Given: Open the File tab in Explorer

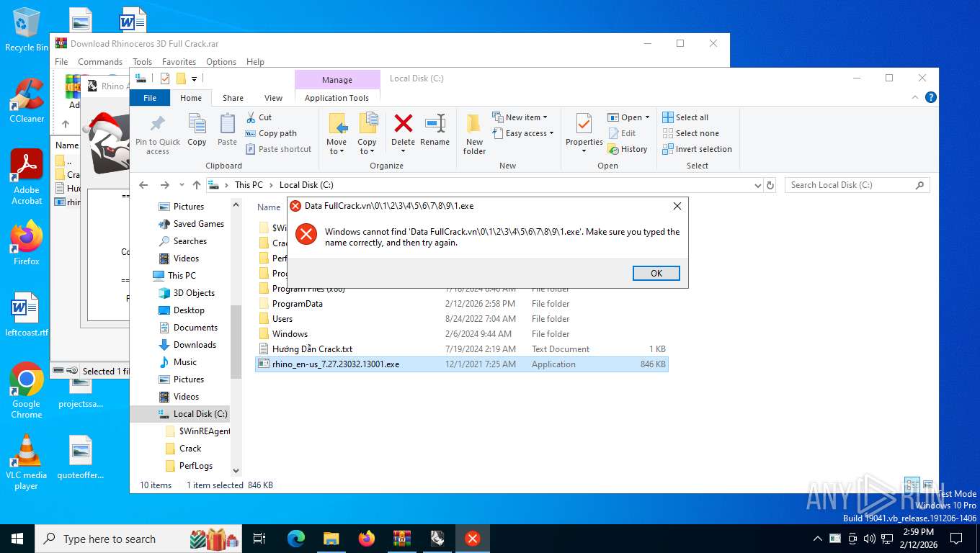Looking at the screenshot, I should [150, 98].
